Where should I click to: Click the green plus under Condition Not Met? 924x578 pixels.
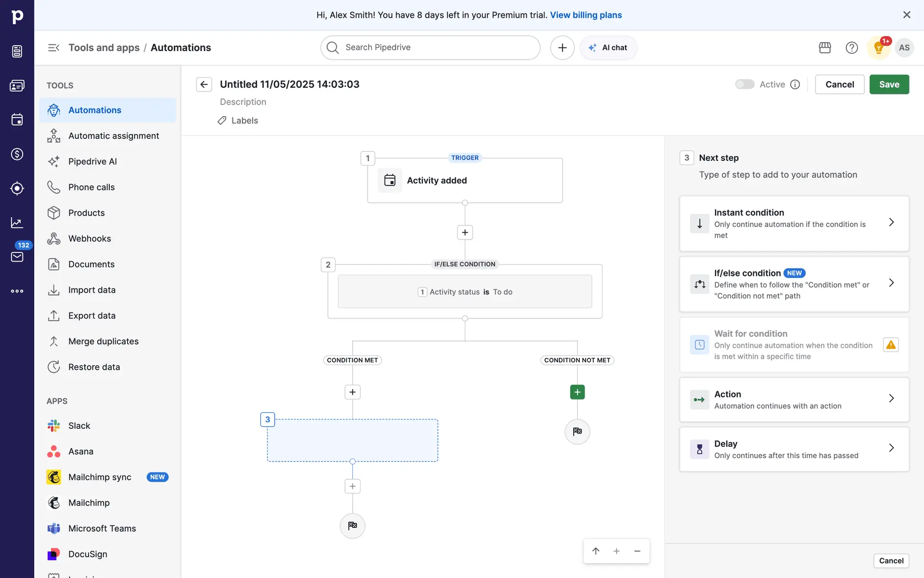(577, 392)
